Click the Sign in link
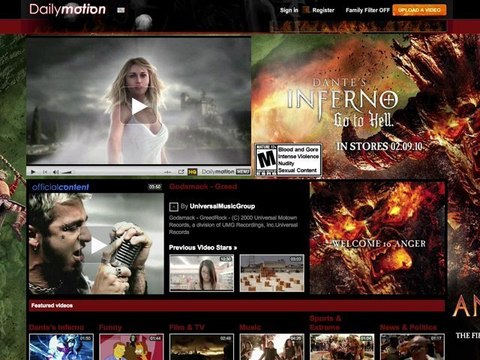The height and width of the screenshot is (360, 480). (289, 10)
